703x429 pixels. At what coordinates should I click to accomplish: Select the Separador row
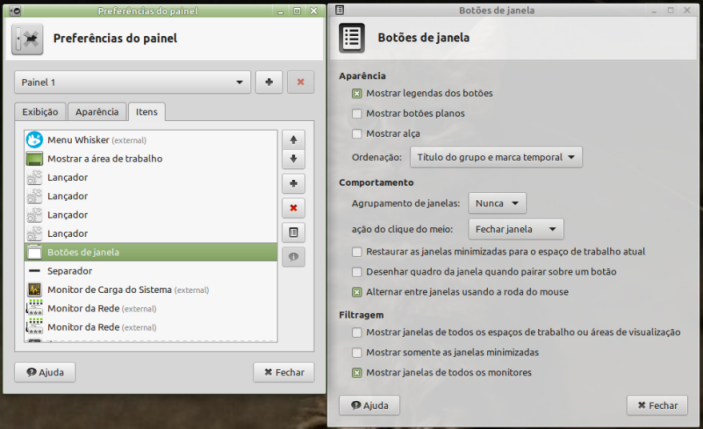click(x=151, y=271)
